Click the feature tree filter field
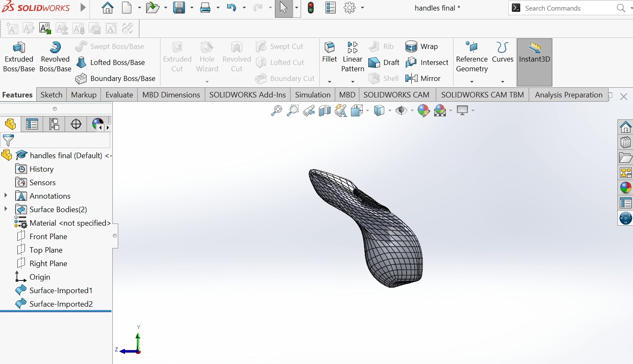633x364 pixels. [55, 140]
